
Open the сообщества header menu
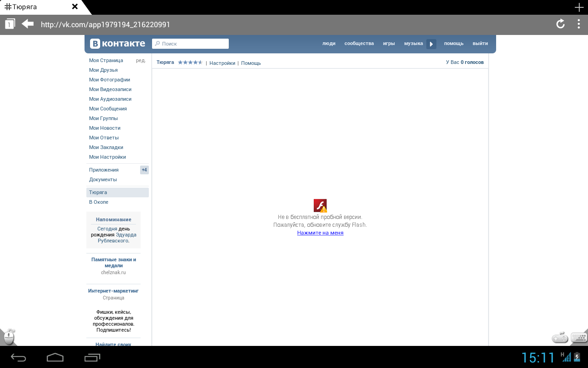pyautogui.click(x=359, y=44)
